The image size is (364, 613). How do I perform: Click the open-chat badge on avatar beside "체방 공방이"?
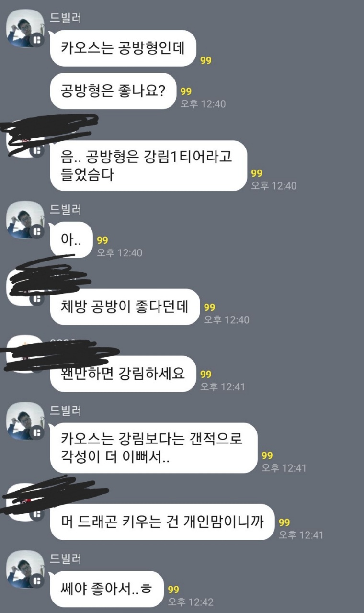[36, 299]
